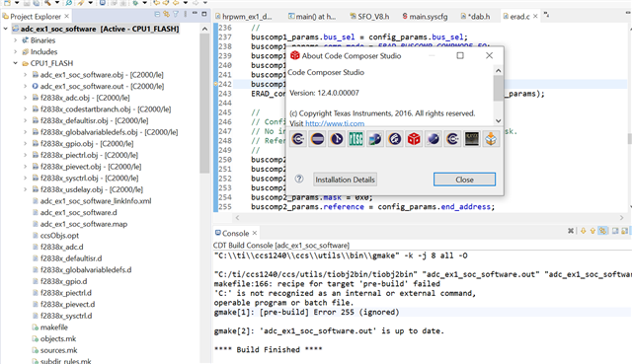Minimize the Project Explorer panel
This screenshot has width=632, height=364.
[195, 13]
